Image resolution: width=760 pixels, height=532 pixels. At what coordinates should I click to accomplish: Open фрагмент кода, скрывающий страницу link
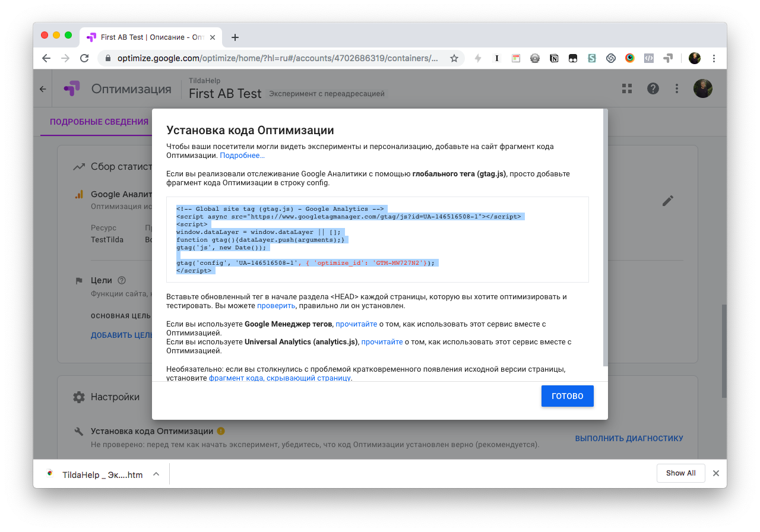coord(280,378)
